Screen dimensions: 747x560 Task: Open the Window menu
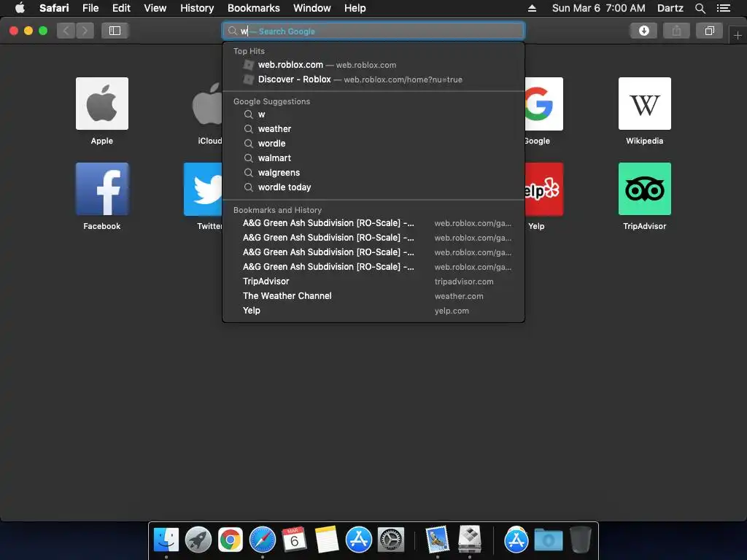312,8
